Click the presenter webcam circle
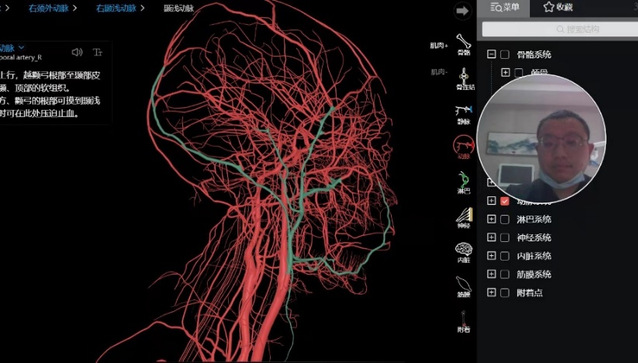 (541, 138)
